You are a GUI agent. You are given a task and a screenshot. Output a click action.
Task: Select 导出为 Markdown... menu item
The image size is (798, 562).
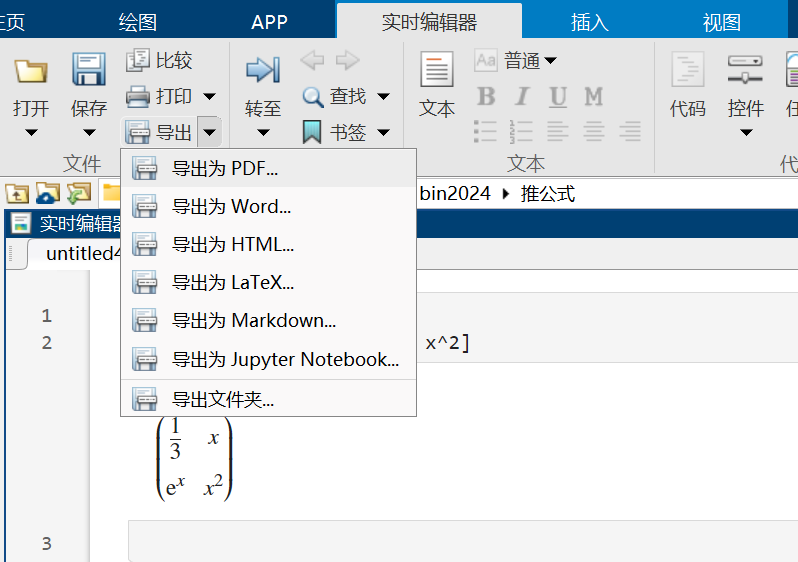(x=268, y=321)
